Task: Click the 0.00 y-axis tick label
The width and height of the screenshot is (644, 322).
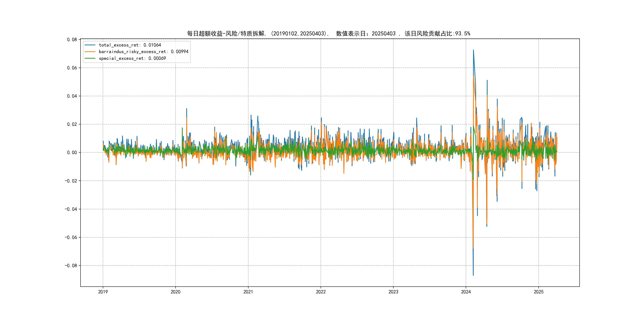Action: [x=72, y=152]
